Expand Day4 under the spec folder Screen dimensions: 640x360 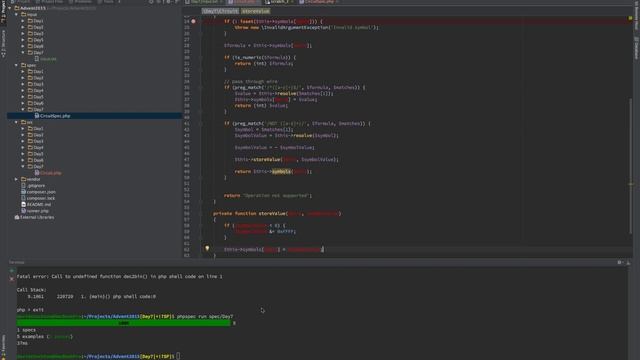[x=23, y=91]
